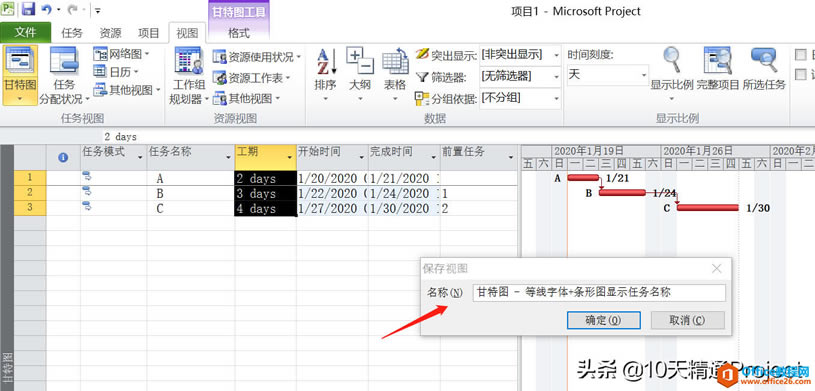Click the blue info indicator column header
The width and height of the screenshot is (815, 391).
coord(63,157)
